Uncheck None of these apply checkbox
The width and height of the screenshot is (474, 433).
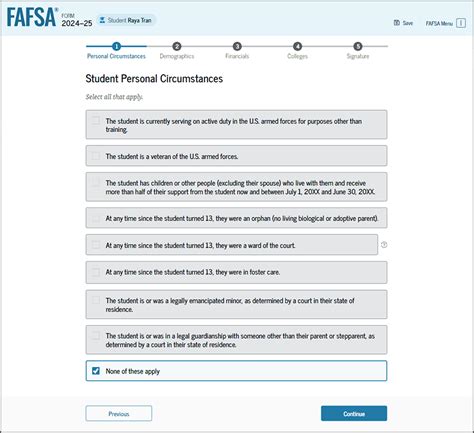pyautogui.click(x=96, y=371)
